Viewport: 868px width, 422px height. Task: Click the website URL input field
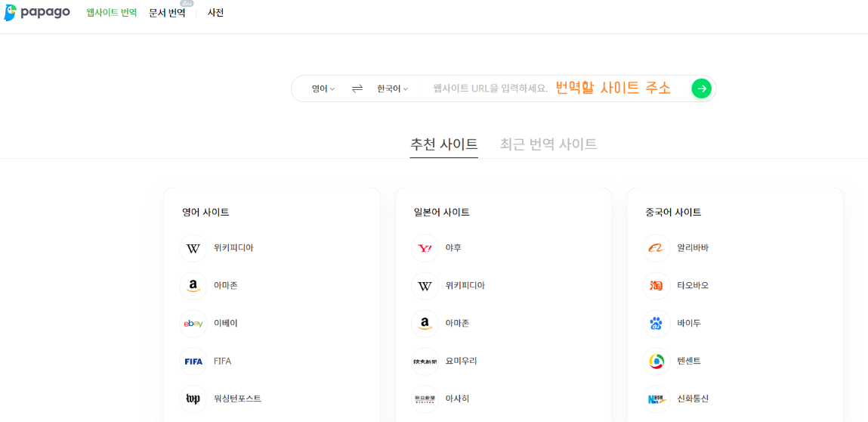coord(554,88)
